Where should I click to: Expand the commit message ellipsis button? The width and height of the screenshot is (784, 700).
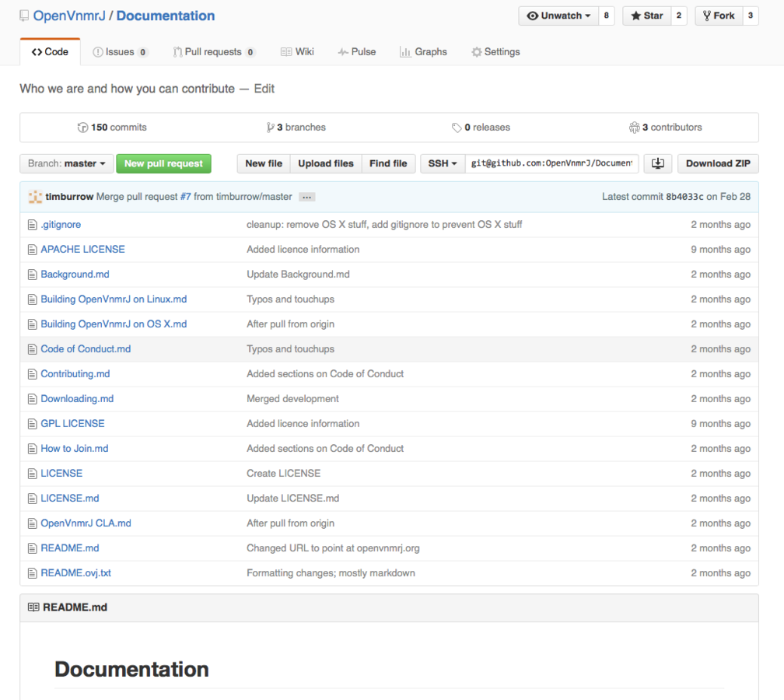[x=306, y=197]
